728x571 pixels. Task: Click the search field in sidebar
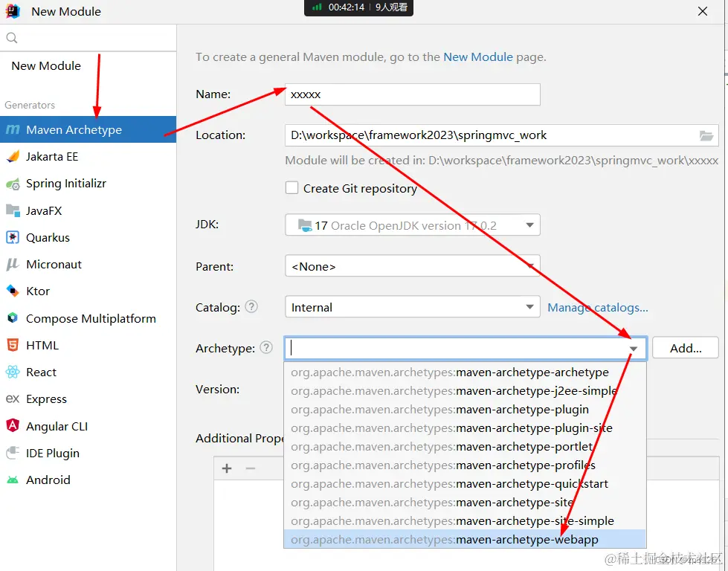click(x=88, y=38)
